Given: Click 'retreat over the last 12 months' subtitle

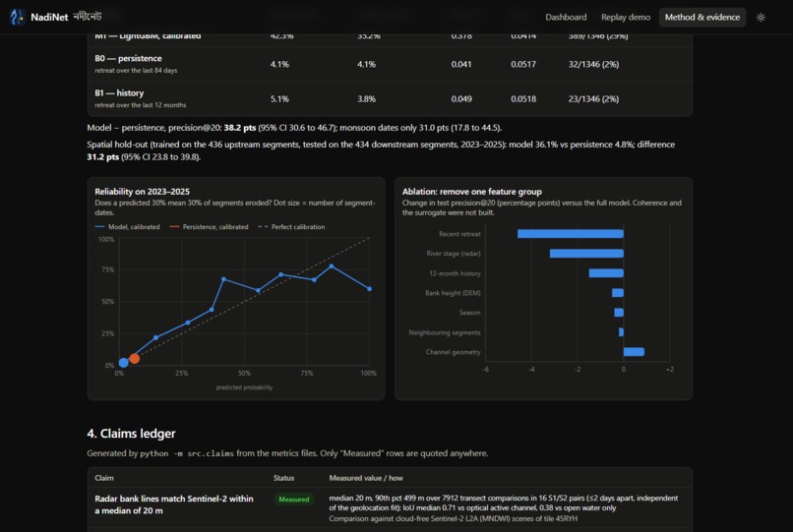Looking at the screenshot, I should [140, 105].
